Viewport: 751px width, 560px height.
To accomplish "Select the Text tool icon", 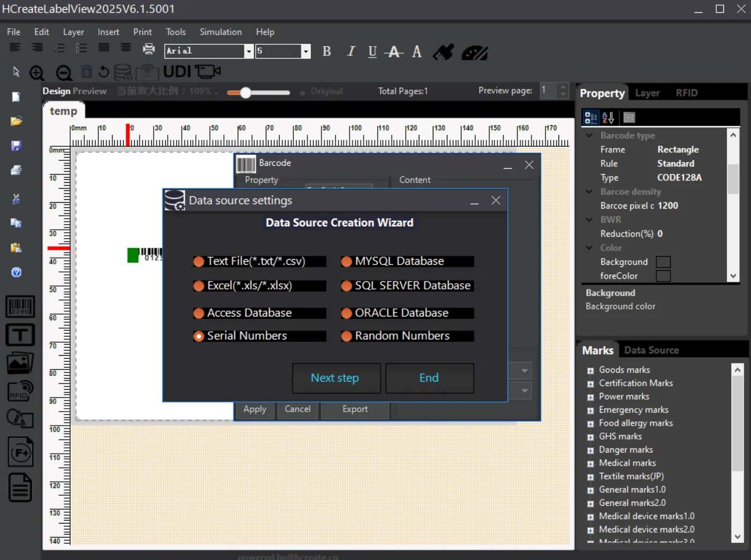I will click(20, 335).
